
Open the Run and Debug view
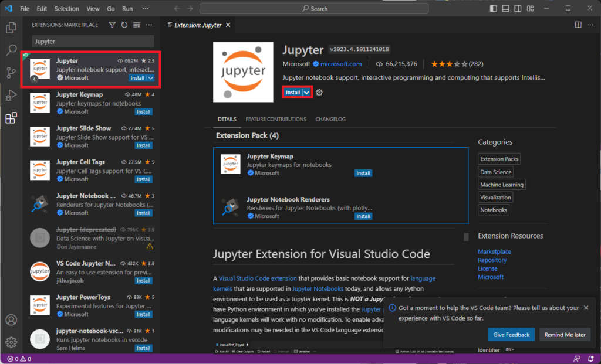tap(11, 95)
